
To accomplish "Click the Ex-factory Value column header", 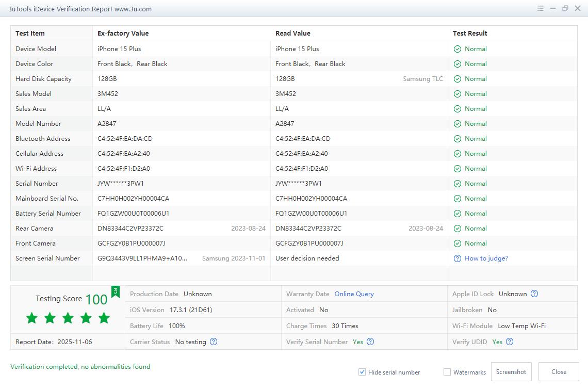I will (x=123, y=34).
